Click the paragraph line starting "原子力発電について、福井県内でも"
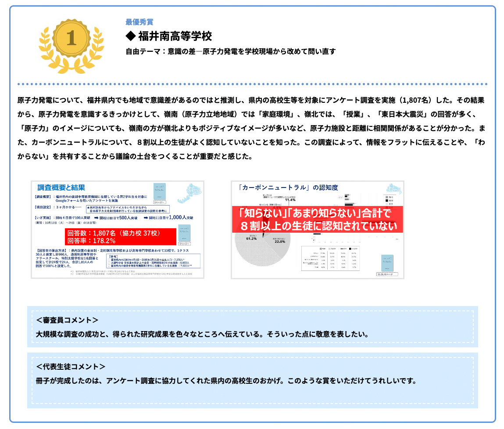 pos(251,100)
